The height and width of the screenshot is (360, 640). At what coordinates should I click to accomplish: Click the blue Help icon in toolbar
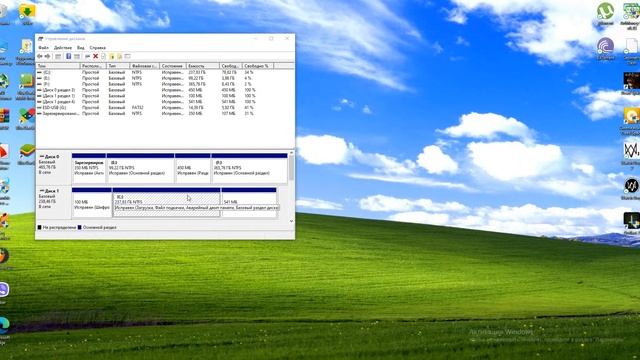[69, 56]
